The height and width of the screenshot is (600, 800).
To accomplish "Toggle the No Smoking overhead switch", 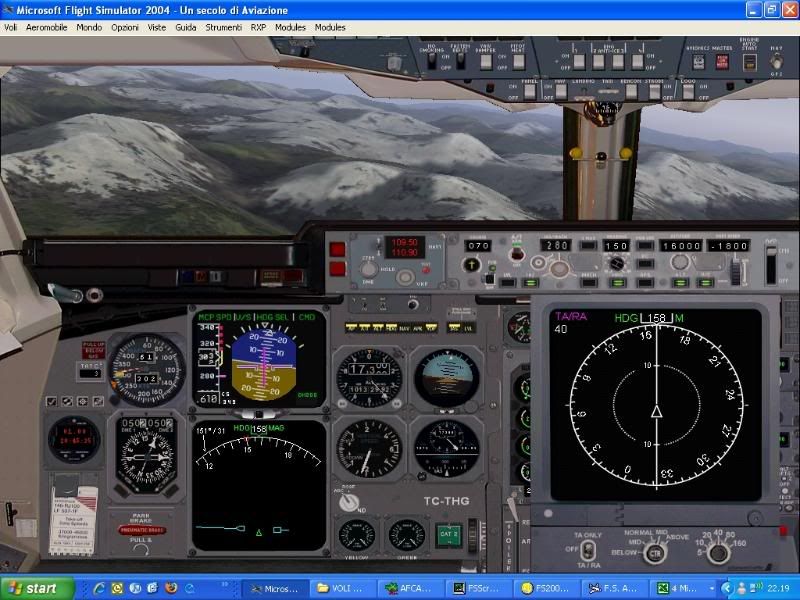I will [x=432, y=61].
